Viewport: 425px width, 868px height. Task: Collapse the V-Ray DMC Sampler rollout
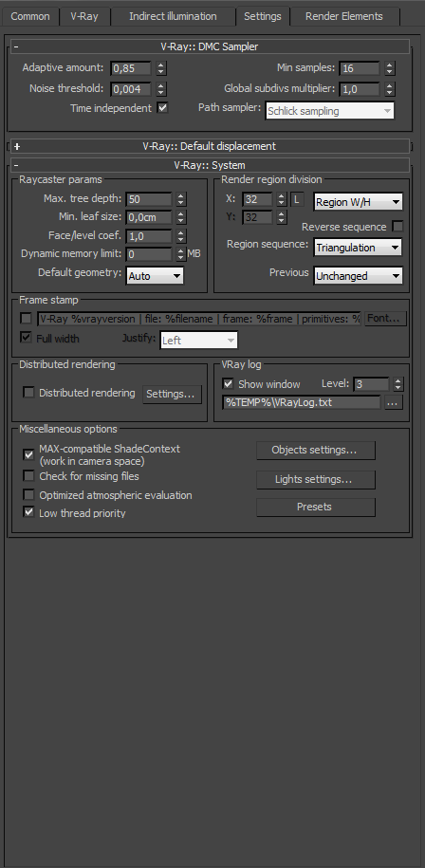[210, 46]
